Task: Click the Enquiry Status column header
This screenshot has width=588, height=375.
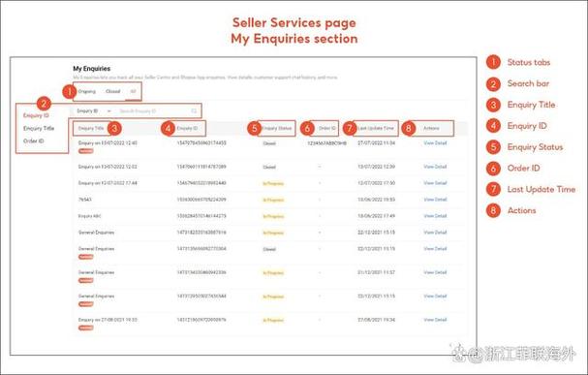Action: [x=277, y=128]
